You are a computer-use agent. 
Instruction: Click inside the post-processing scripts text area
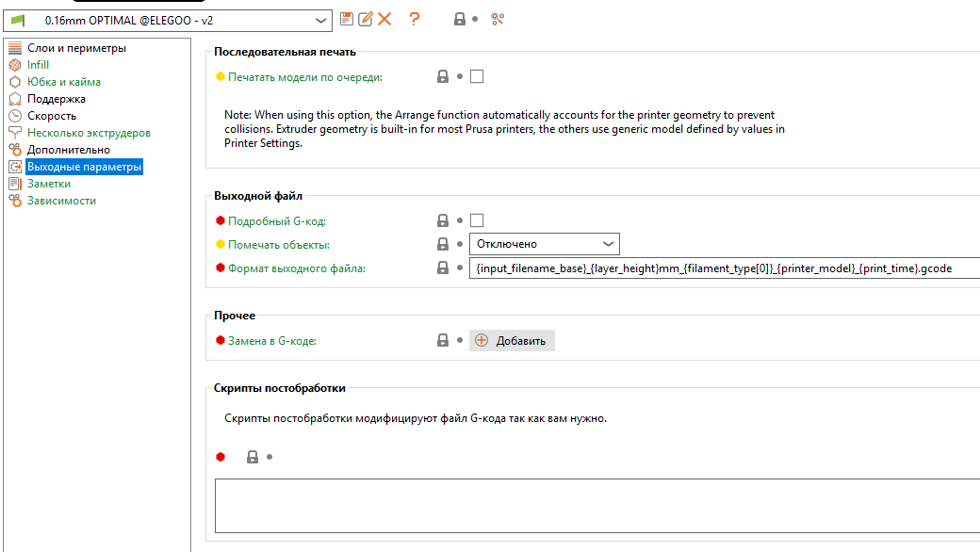tap(594, 506)
